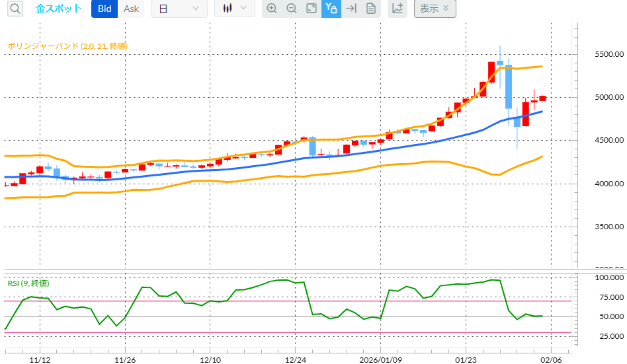
Task: Zoom out the chart
Action: 292,9
